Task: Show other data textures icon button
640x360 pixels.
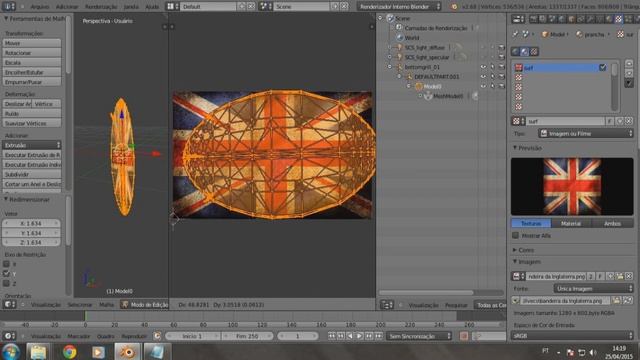Action: click(x=533, y=51)
